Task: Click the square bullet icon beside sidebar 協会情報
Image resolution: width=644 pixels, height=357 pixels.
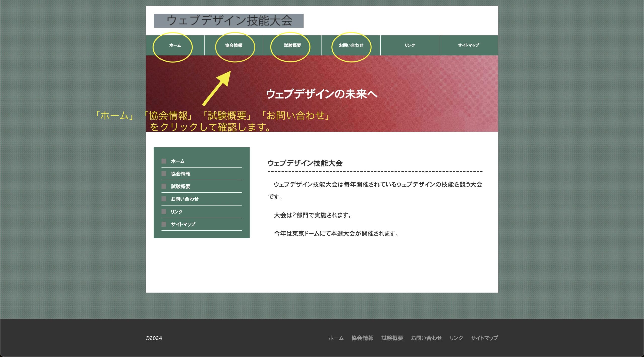Action: [164, 174]
